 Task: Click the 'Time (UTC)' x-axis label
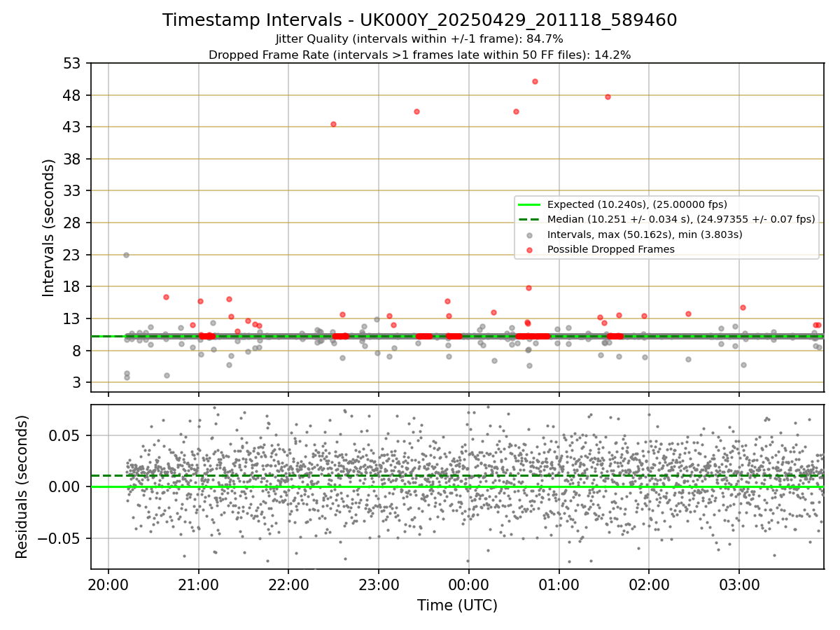point(457,605)
